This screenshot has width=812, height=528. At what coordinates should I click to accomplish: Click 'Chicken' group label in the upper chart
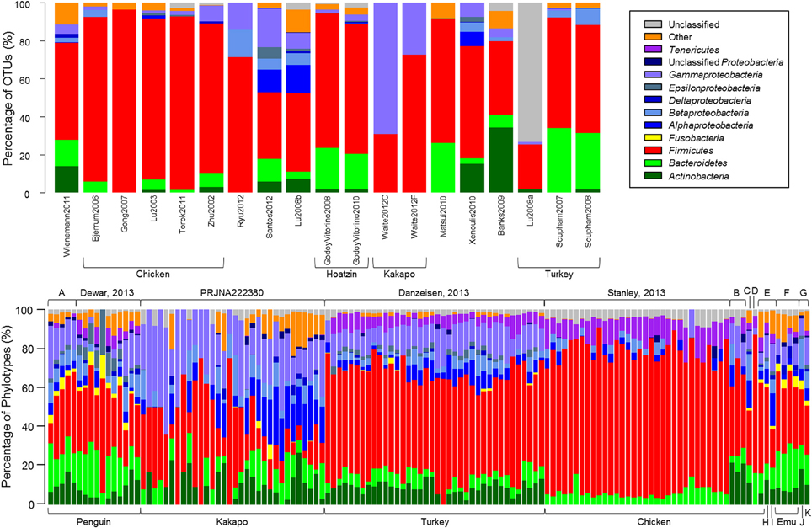point(152,274)
